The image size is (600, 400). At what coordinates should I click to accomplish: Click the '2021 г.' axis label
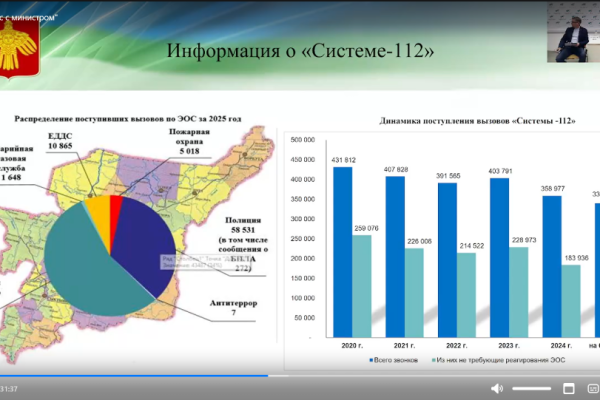(x=404, y=345)
